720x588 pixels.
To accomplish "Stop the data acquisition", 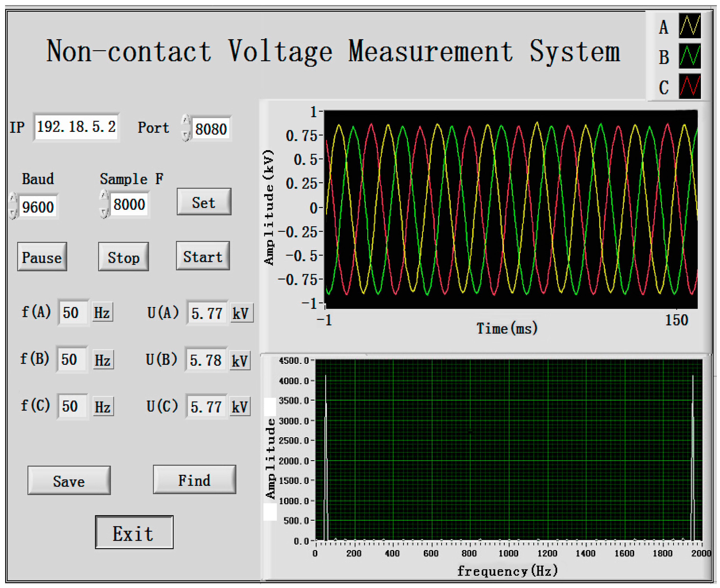I will 123,257.
